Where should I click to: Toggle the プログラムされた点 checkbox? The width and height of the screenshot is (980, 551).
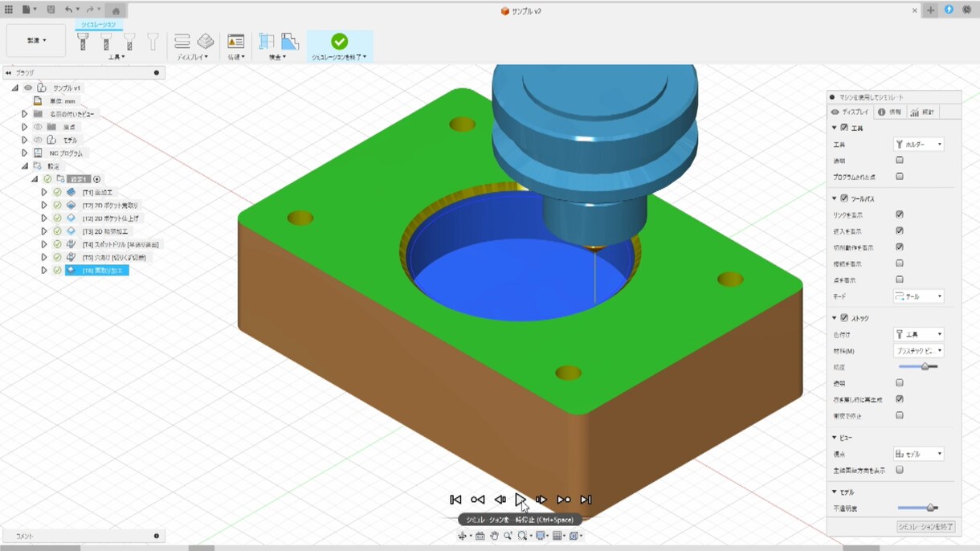pos(900,177)
